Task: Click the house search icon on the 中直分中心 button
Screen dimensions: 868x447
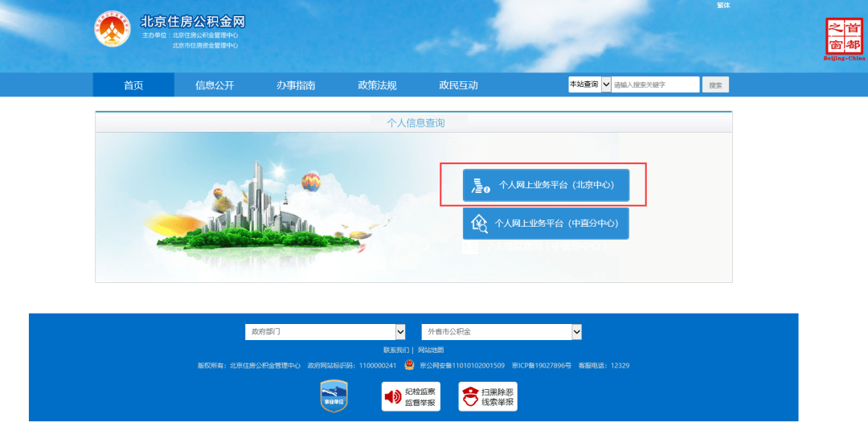Action: tap(479, 223)
